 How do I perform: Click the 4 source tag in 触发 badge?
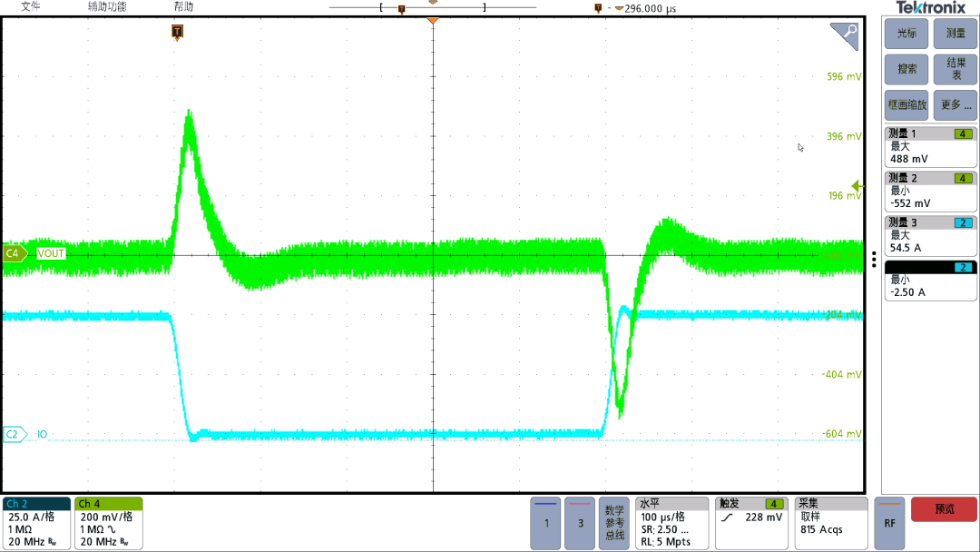pyautogui.click(x=774, y=504)
